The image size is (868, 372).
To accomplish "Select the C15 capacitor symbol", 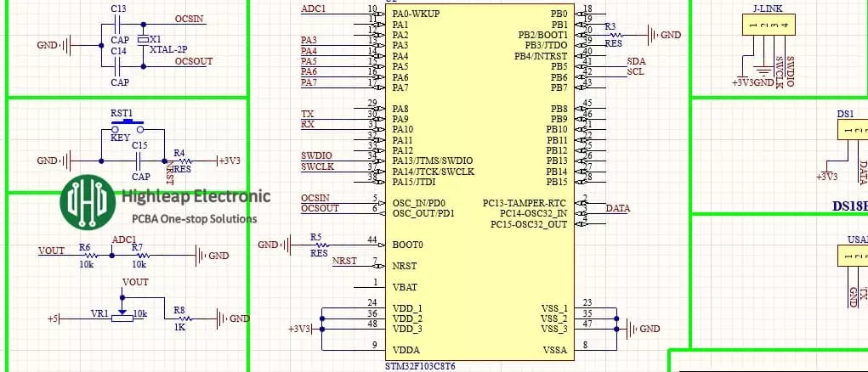I will pos(140,160).
